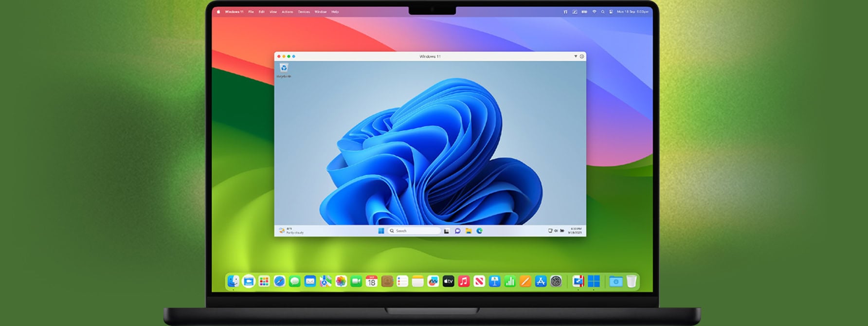Open Control Center in menu bar
The image size is (868, 326).
(611, 12)
